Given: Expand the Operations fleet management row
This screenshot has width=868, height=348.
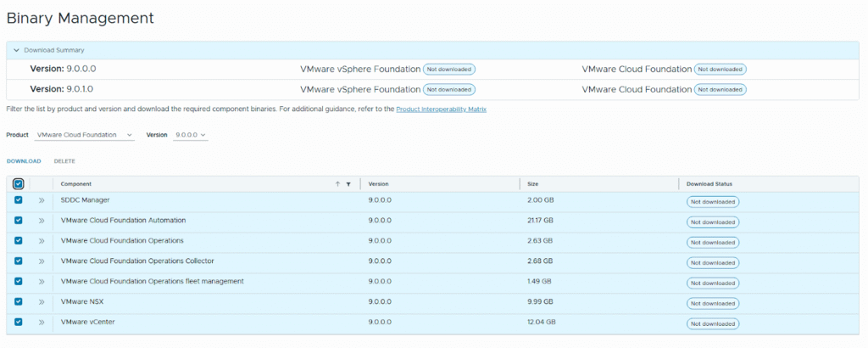Looking at the screenshot, I should (x=41, y=282).
